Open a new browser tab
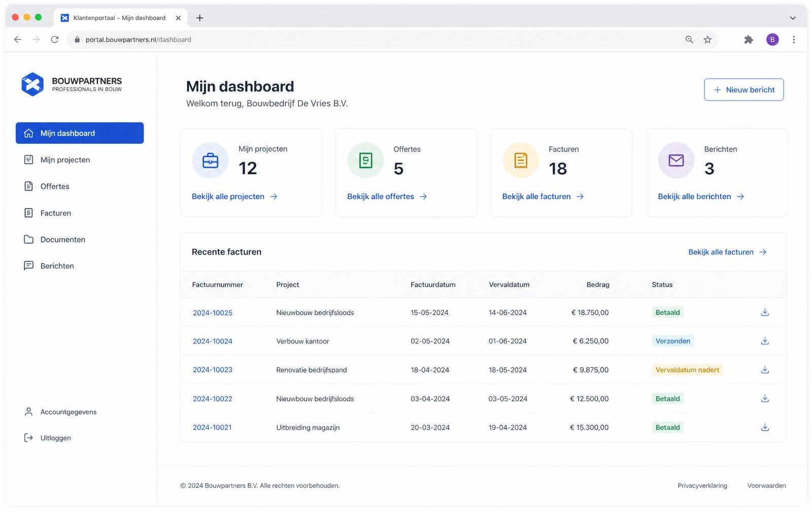Screen dimensions: 812x512 pyautogui.click(x=200, y=18)
